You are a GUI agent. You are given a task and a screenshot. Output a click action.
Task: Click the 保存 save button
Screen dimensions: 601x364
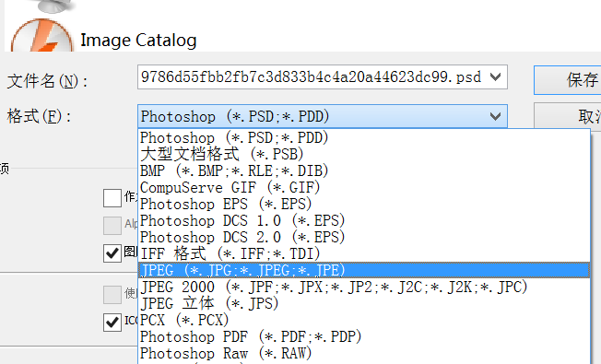click(x=567, y=80)
